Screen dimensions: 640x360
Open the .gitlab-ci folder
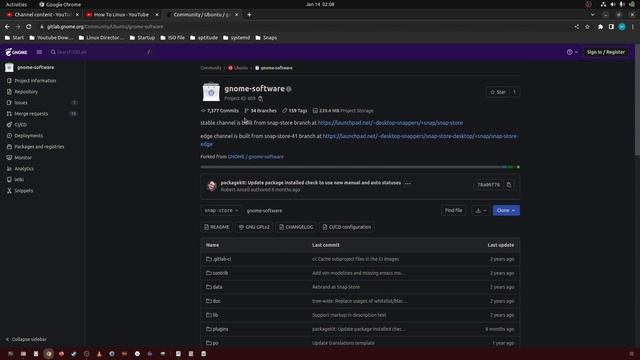click(x=219, y=259)
